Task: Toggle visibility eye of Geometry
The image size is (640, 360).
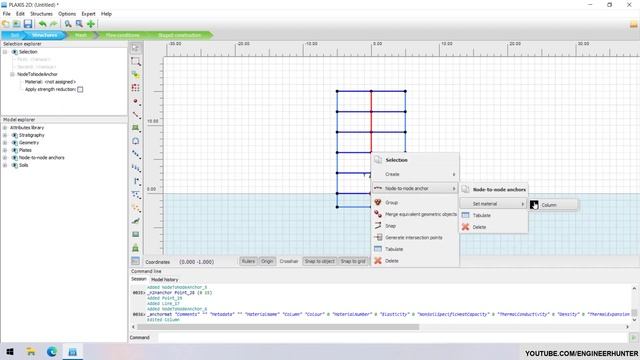Action: click(15, 143)
